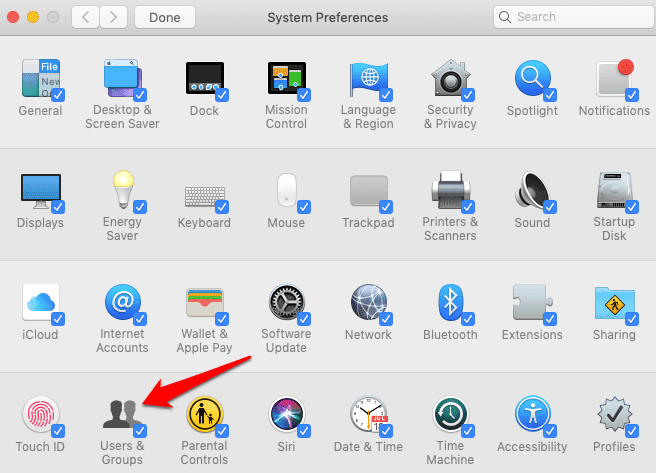Screen dimensions: 656x473
Task: Open Language & Region flag icon
Action: point(369,78)
